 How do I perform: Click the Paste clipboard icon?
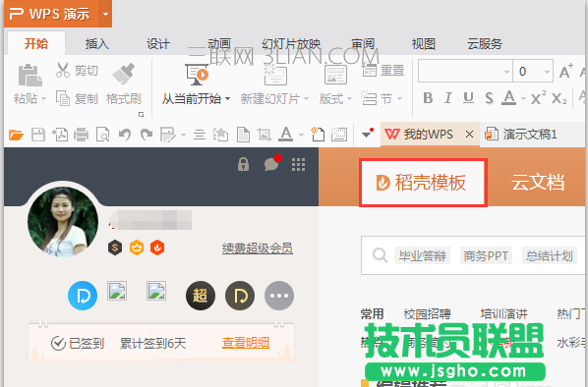29,75
